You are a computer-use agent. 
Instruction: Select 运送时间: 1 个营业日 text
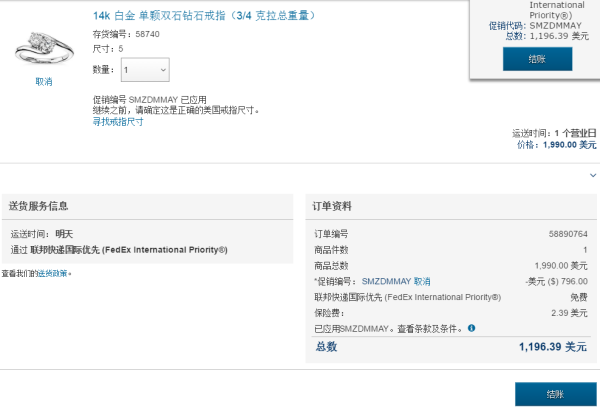[x=554, y=133]
